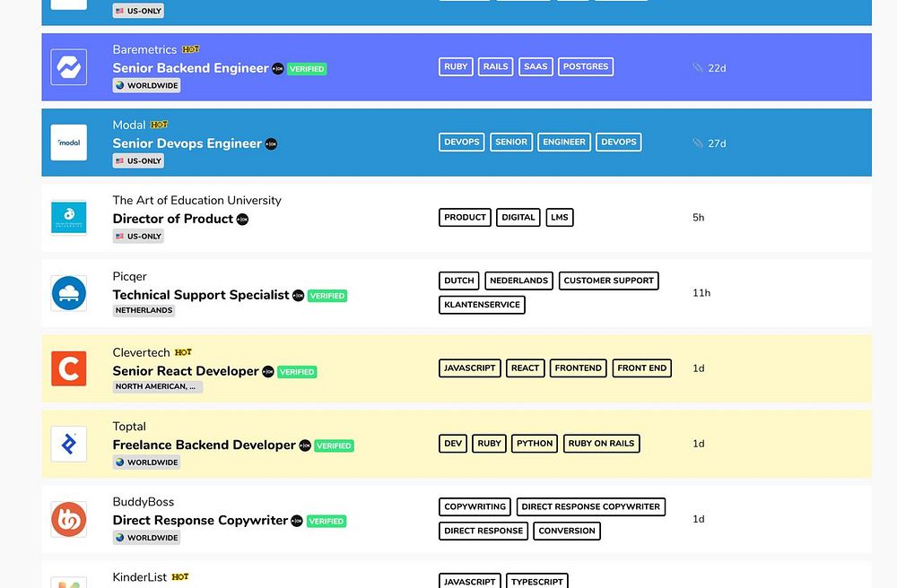Image resolution: width=897 pixels, height=588 pixels.
Task: Click badge icon beside Senior React Developer
Action: 267,371
